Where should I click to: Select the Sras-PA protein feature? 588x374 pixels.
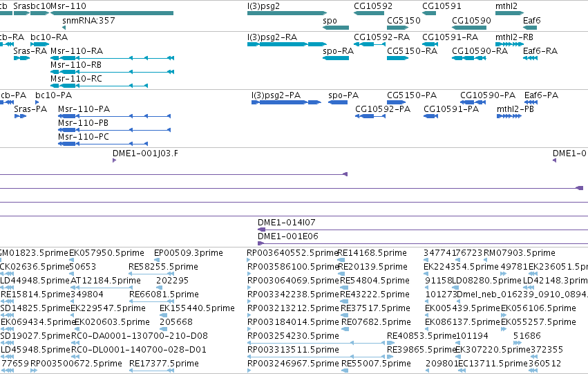point(20,116)
